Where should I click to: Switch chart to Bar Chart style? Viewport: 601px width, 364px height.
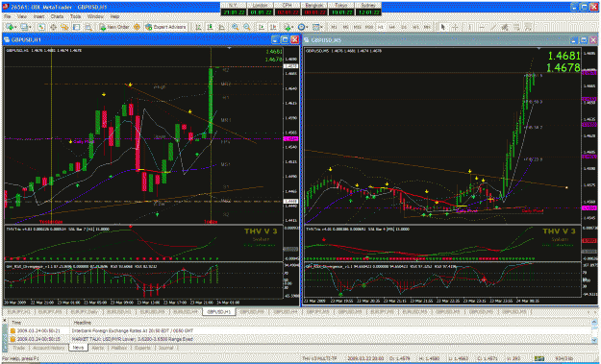[x=198, y=27]
